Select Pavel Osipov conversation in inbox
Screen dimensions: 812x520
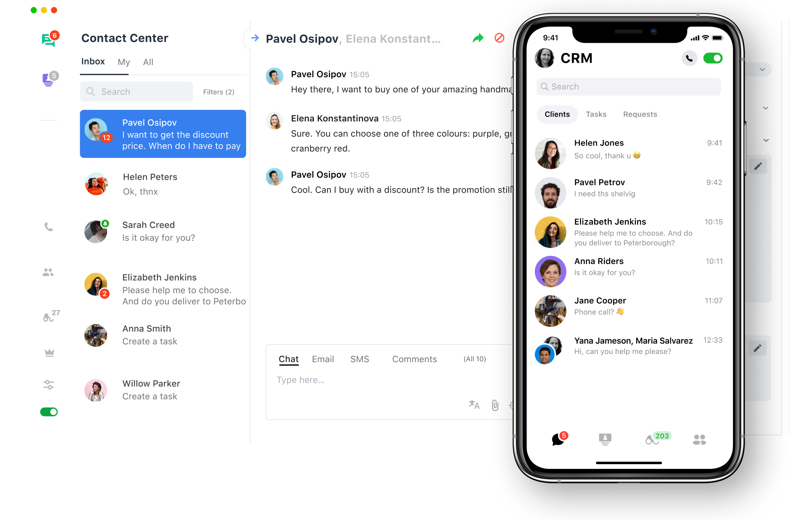click(x=162, y=134)
